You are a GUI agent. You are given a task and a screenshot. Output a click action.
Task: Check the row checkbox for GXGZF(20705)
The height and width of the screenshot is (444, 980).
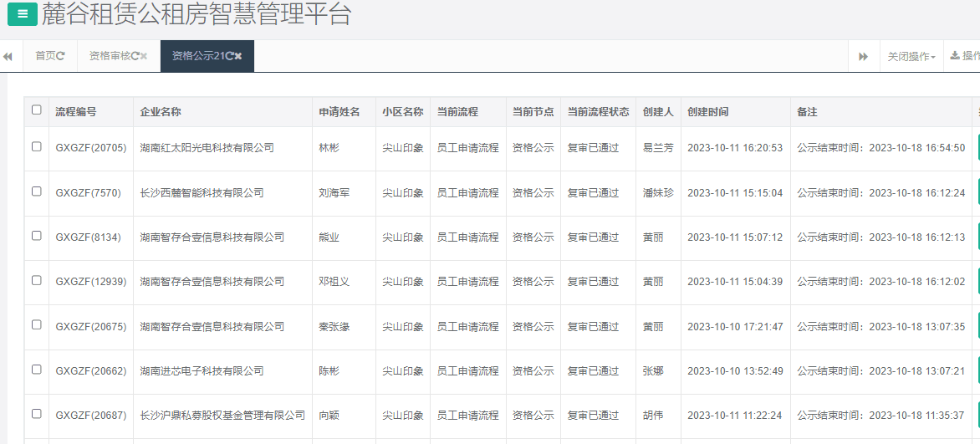point(36,146)
